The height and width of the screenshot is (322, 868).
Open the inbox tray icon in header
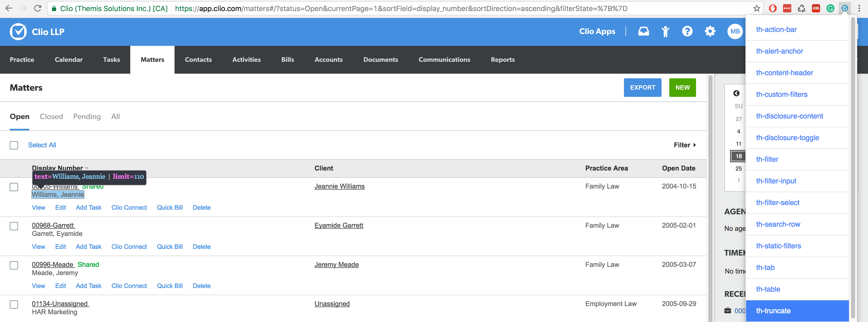(643, 31)
